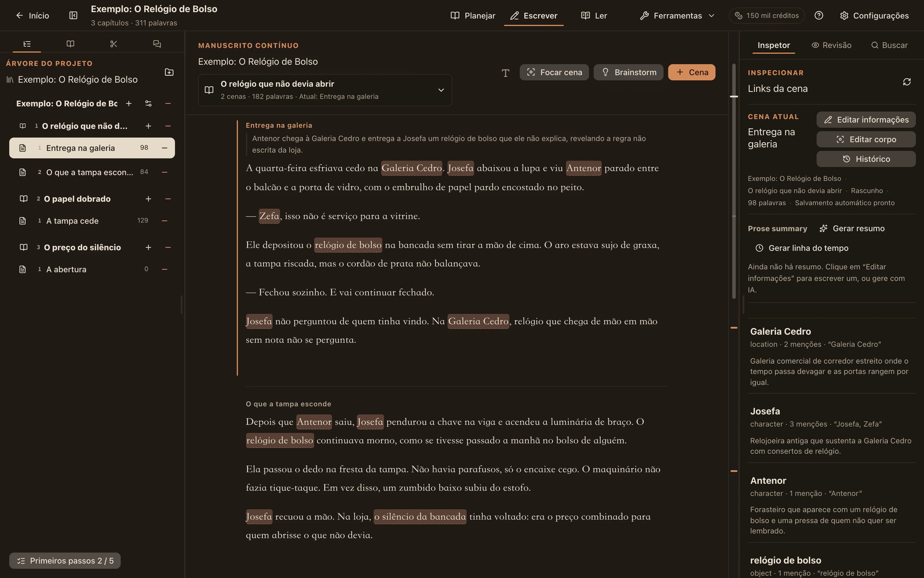Refresh scene links icon
This screenshot has height=578, width=924.
[907, 82]
